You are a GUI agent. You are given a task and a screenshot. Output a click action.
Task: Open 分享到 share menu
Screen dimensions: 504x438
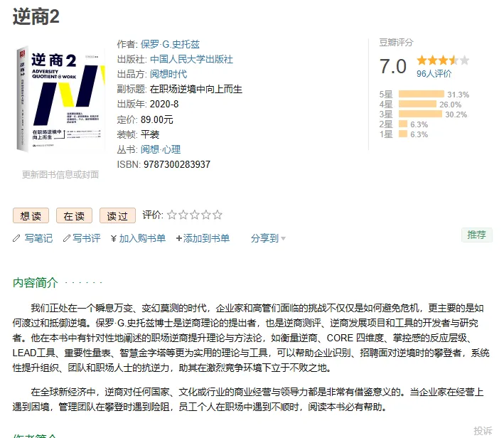pos(264,238)
